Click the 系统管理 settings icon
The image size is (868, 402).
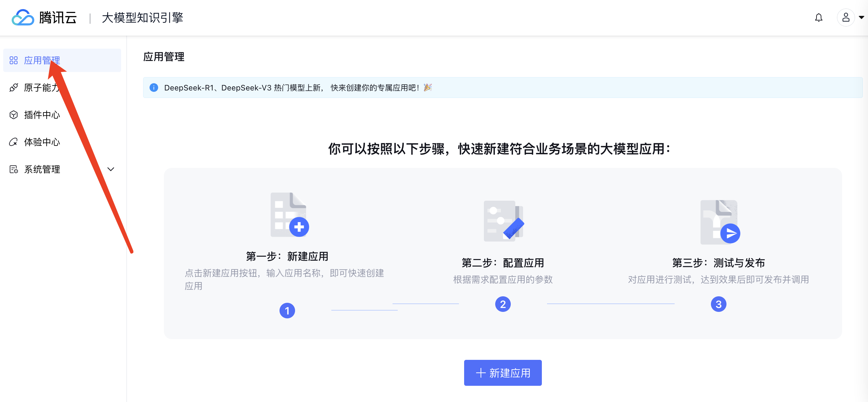[x=14, y=169]
